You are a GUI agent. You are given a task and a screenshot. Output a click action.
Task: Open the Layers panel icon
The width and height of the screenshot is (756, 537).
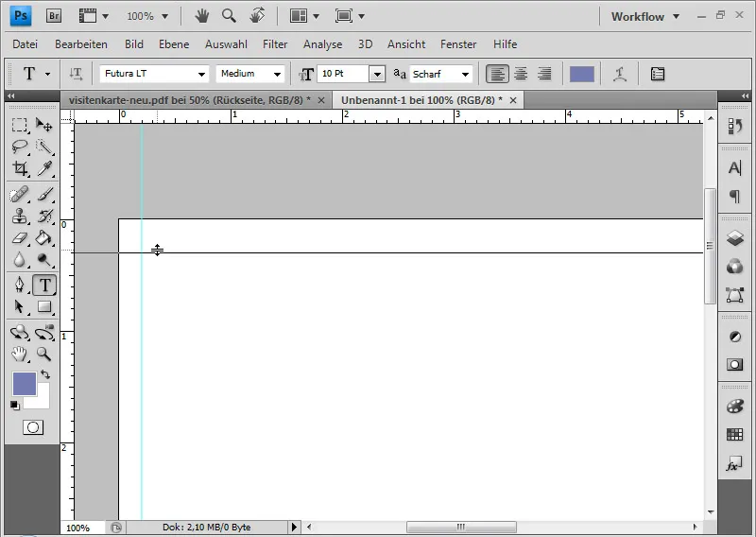coord(735,238)
